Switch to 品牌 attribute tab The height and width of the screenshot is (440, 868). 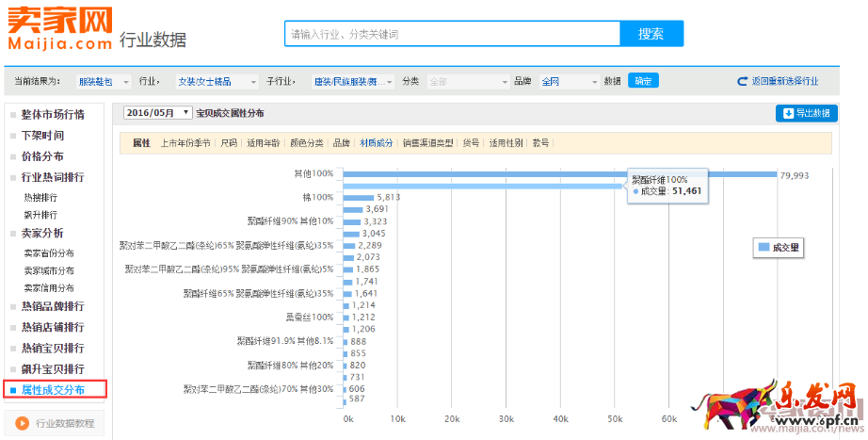(342, 143)
